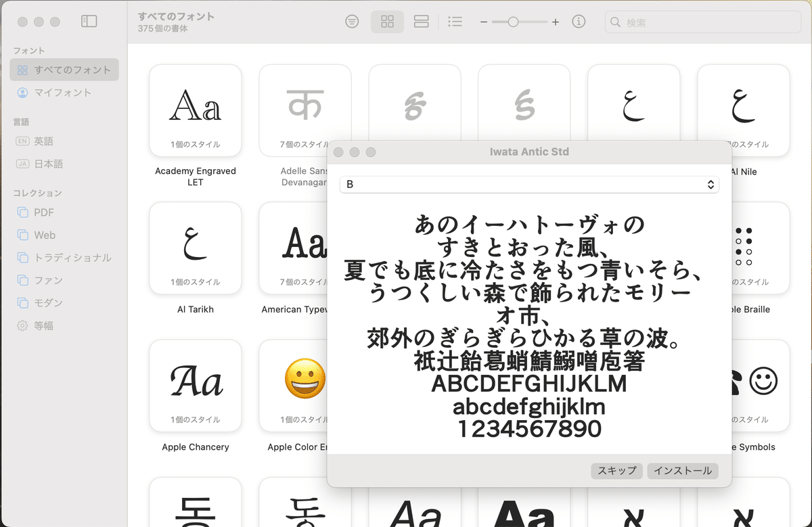Image resolution: width=812 pixels, height=527 pixels.
Task: Open the font style dropdown showing B
Action: [529, 185]
